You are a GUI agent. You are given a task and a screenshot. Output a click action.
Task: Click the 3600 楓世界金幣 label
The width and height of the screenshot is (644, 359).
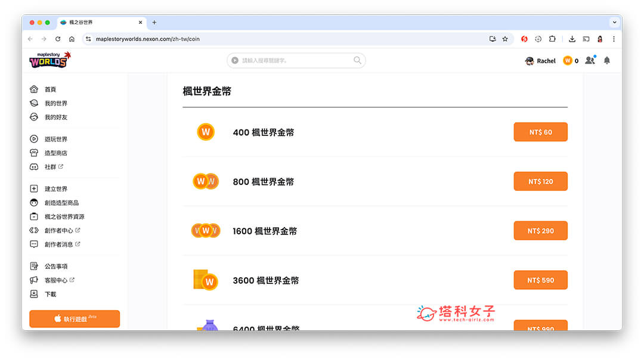(x=266, y=280)
